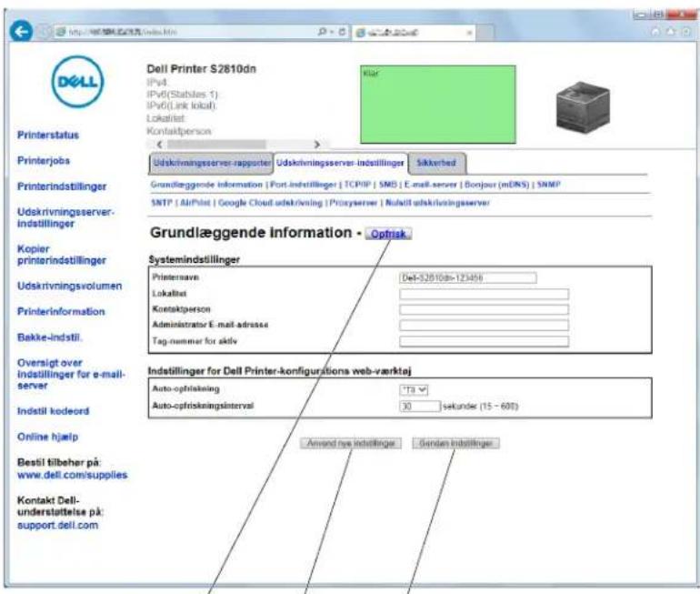The image size is (700, 594).
Task: Open Nulstil udskrivningsserver submenu link
Action: (437, 203)
